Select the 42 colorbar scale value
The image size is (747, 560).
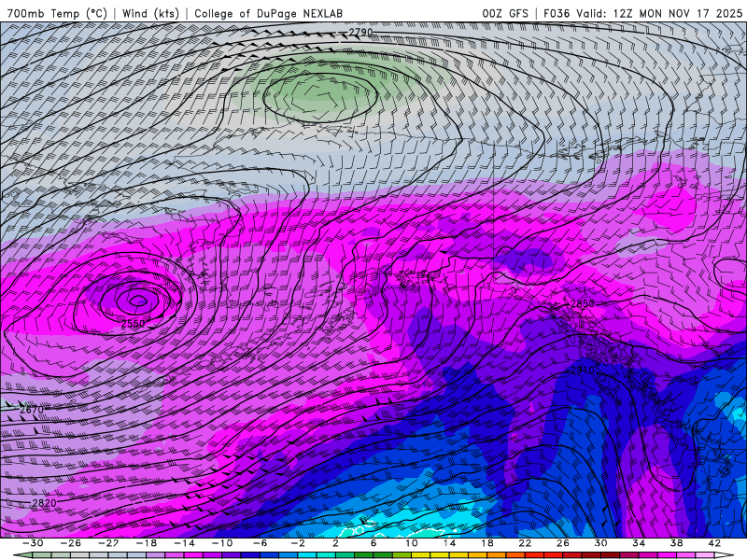tap(714, 543)
